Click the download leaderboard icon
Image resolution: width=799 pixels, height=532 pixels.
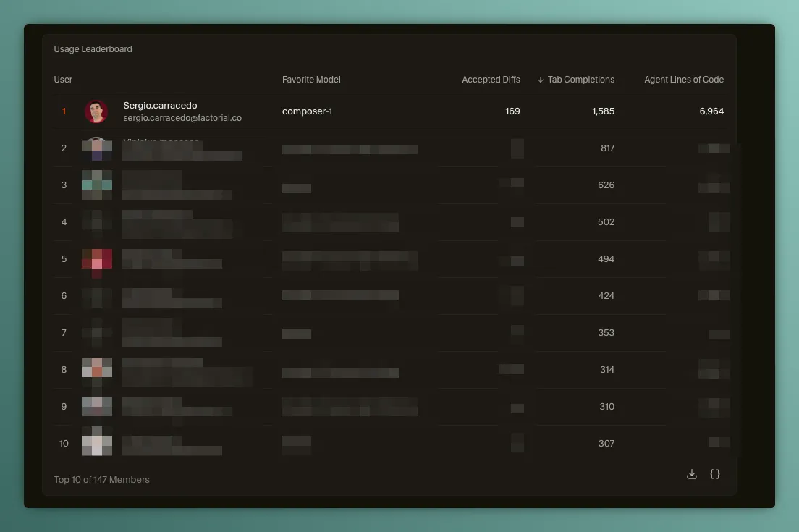pos(692,474)
